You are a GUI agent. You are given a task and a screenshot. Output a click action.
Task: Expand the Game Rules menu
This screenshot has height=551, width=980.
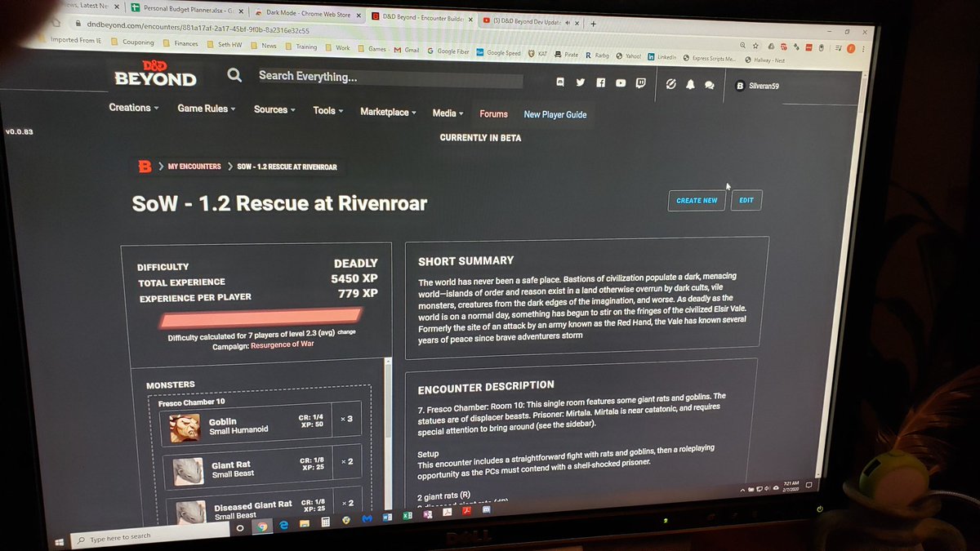206,109
